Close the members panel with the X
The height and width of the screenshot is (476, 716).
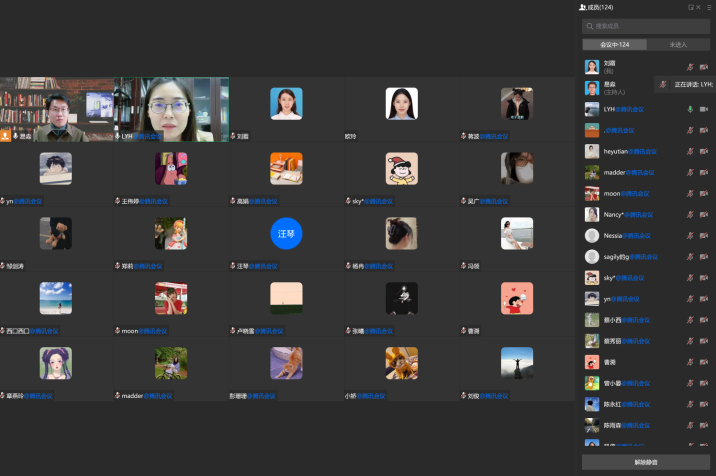tap(700, 7)
